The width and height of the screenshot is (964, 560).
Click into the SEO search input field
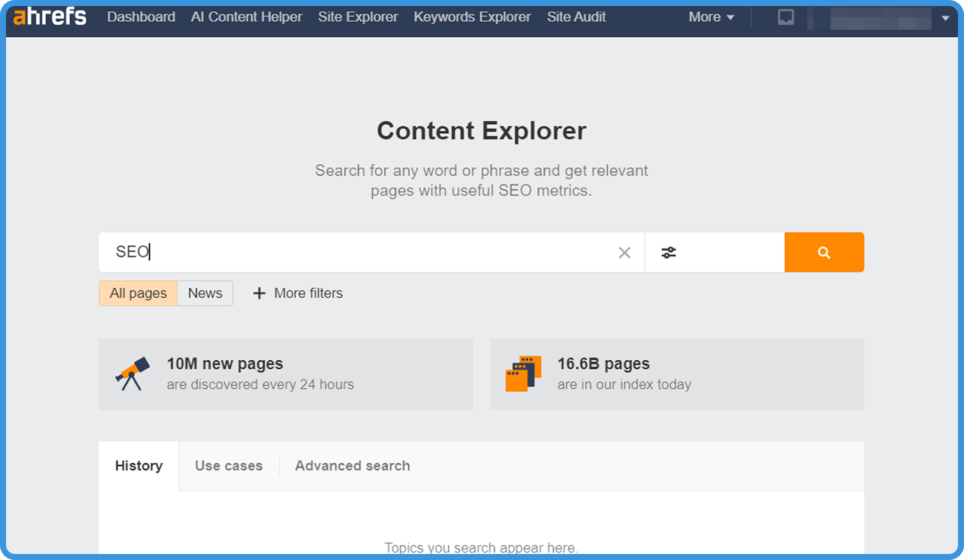[x=361, y=253]
